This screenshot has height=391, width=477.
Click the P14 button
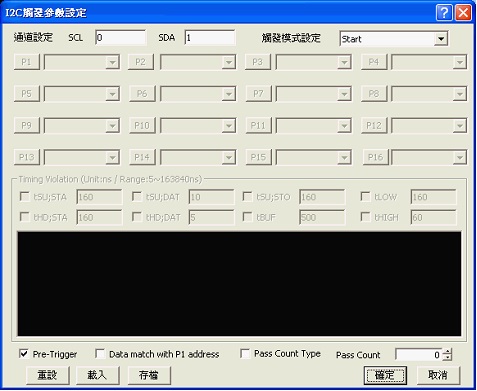142,157
